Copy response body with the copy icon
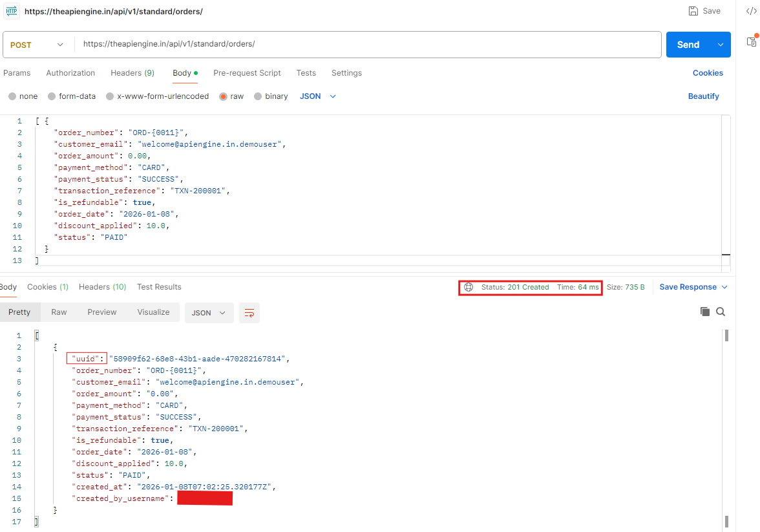760x532 pixels. (705, 312)
